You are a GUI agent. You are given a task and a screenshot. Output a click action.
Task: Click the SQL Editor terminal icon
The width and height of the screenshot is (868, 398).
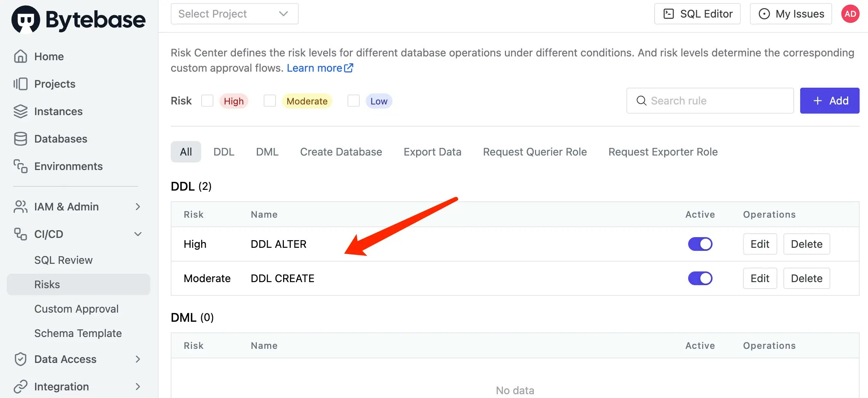(x=669, y=14)
